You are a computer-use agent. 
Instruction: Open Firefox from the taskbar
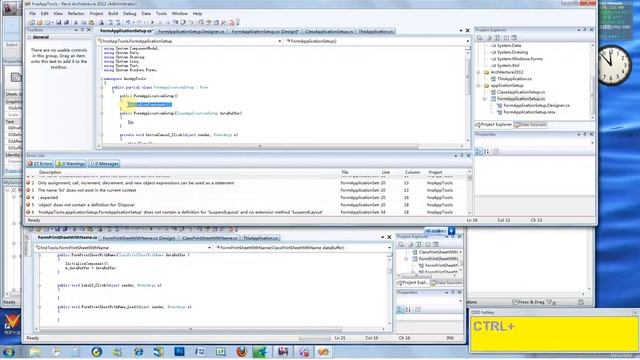tap(242, 351)
